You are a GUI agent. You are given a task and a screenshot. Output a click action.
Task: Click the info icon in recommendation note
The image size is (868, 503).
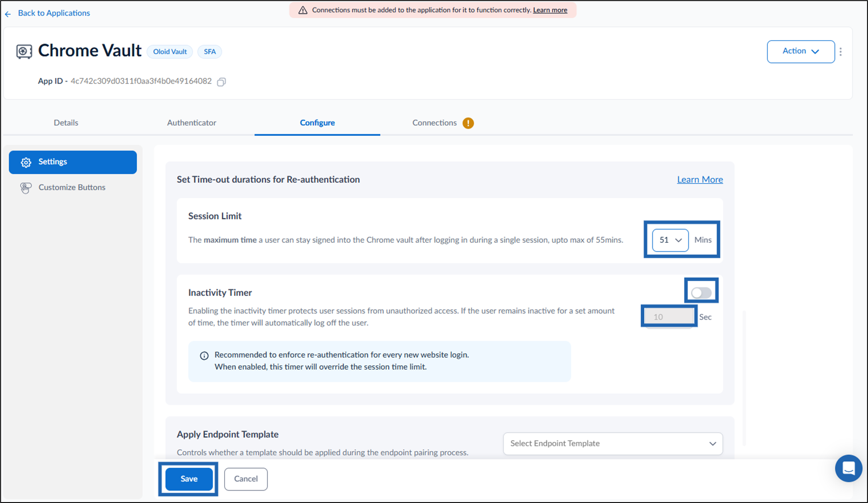coord(204,356)
